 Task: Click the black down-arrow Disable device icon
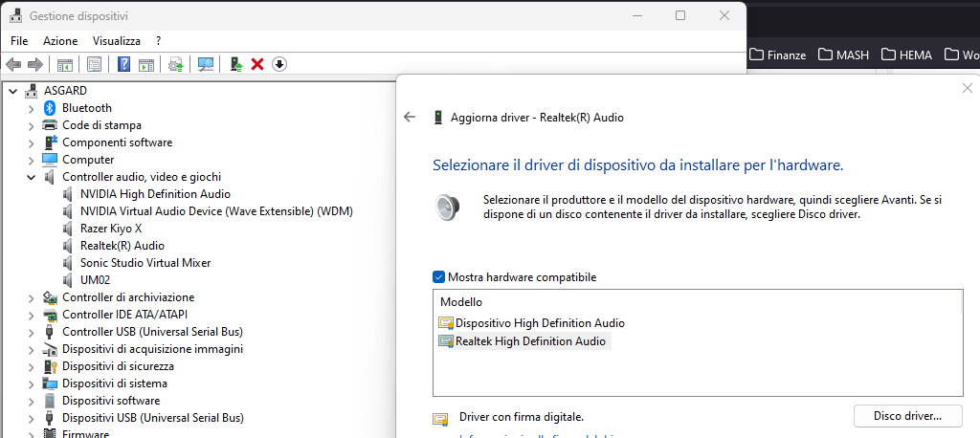point(279,64)
